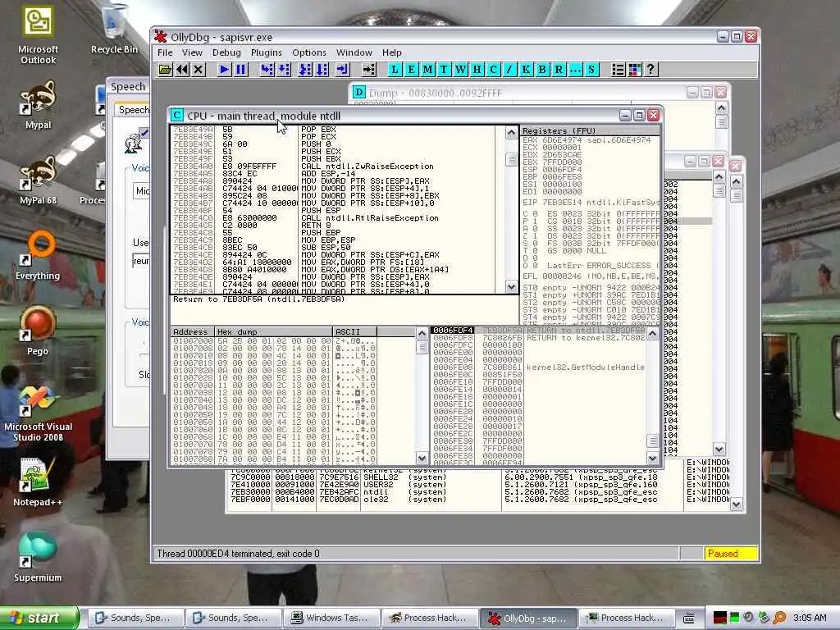Switch to Windows Task Manager taskbar button
Screen dimensions: 840x630
pyautogui.click(x=332, y=618)
